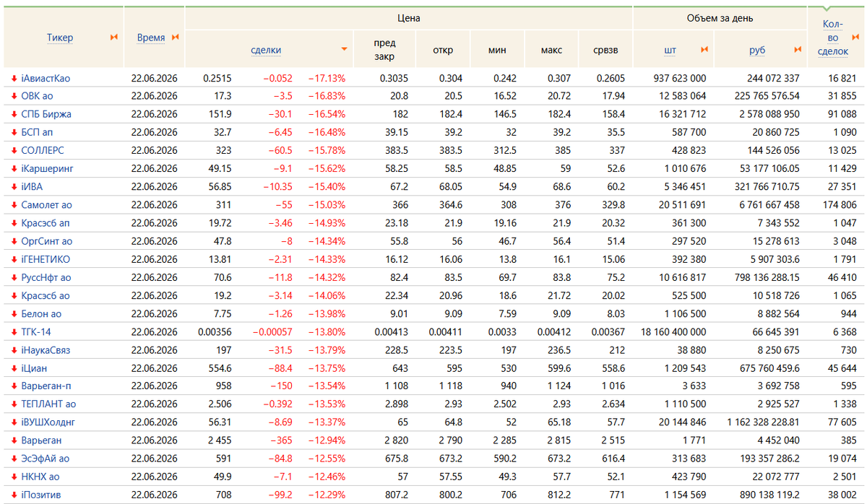Click the Цена group header
867x504 pixels.
point(409,18)
